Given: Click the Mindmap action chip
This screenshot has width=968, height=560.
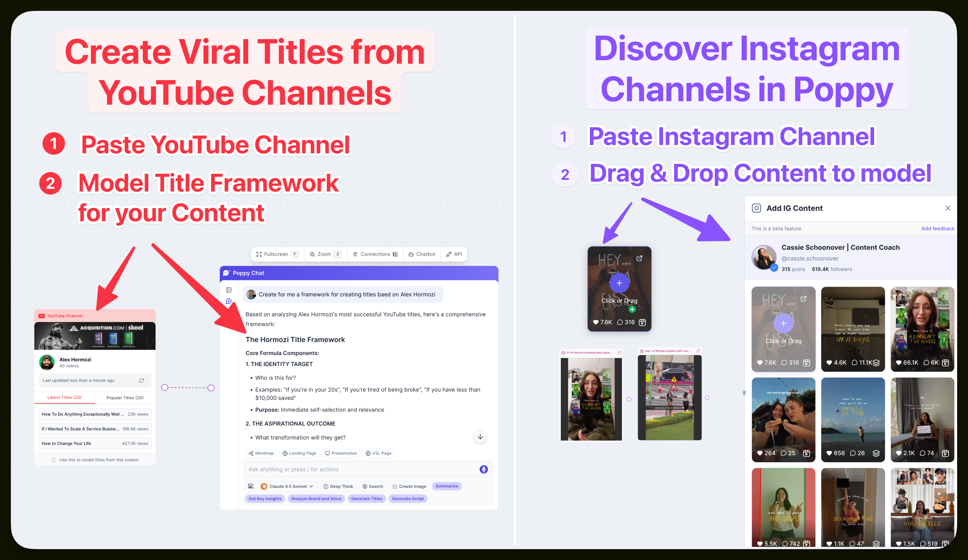Looking at the screenshot, I should click(261, 453).
